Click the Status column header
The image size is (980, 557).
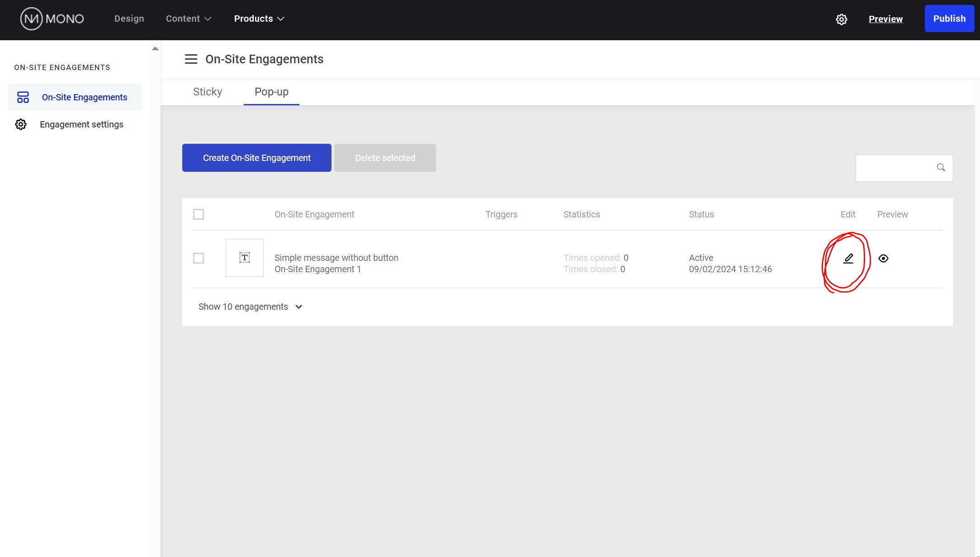pyautogui.click(x=701, y=214)
